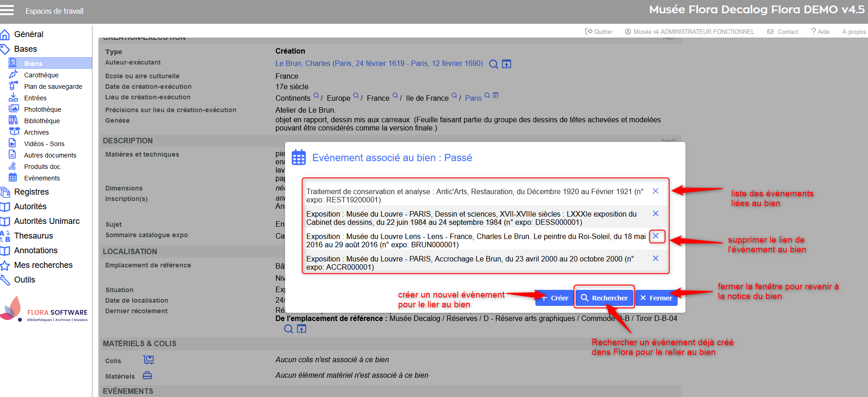Delete the Musée du Louvre Lens exposition link
Screen dimensions: 868x397
[655, 236]
